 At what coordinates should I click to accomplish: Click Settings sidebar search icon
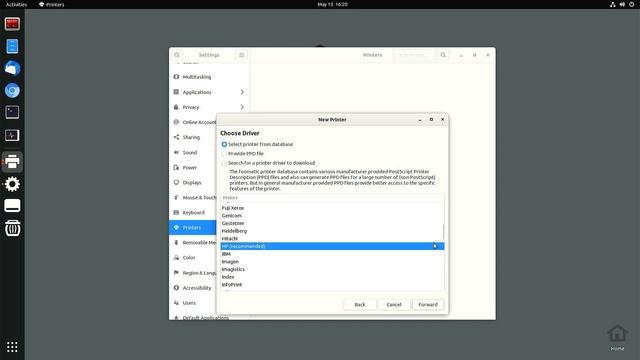177,55
